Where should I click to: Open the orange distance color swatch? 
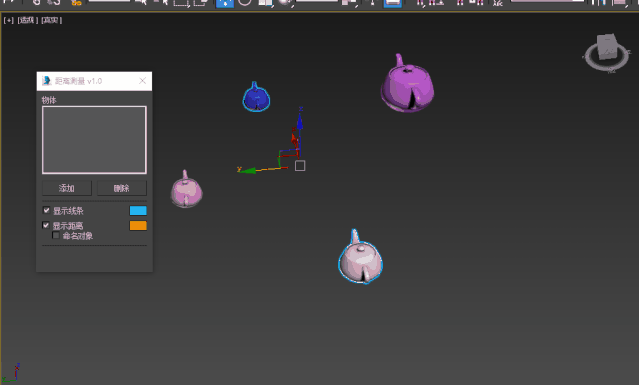point(138,226)
